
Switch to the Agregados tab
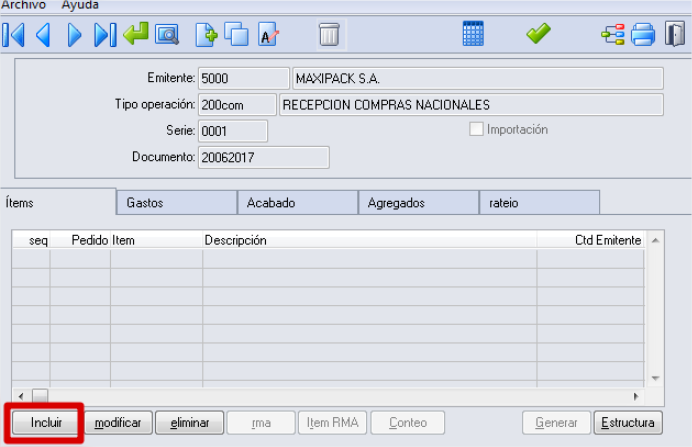[419, 203]
